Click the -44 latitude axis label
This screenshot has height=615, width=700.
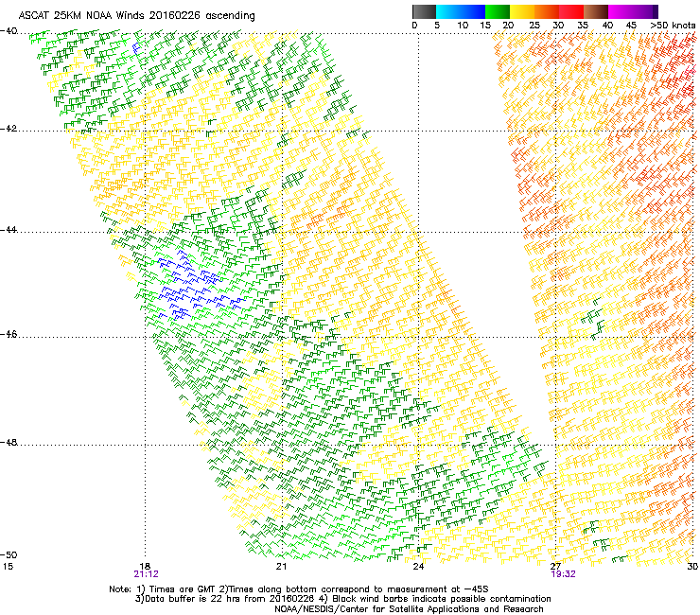click(x=9, y=230)
